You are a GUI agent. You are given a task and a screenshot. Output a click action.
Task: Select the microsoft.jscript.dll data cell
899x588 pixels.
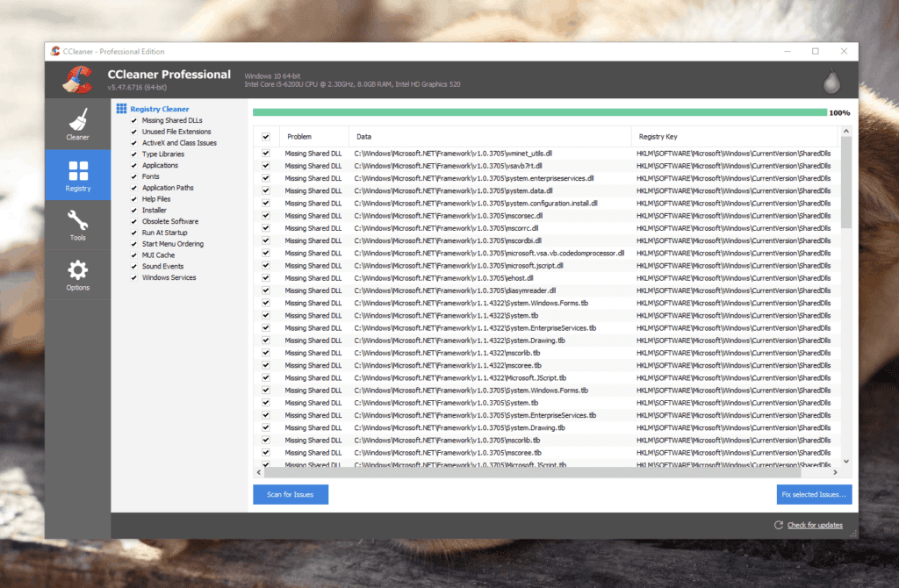click(458, 266)
